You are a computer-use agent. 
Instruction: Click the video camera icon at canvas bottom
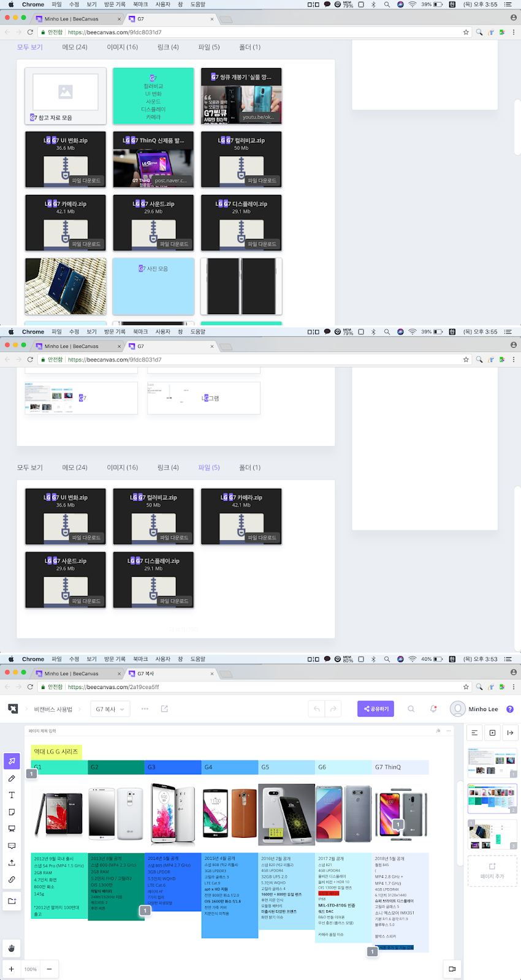coord(452,969)
